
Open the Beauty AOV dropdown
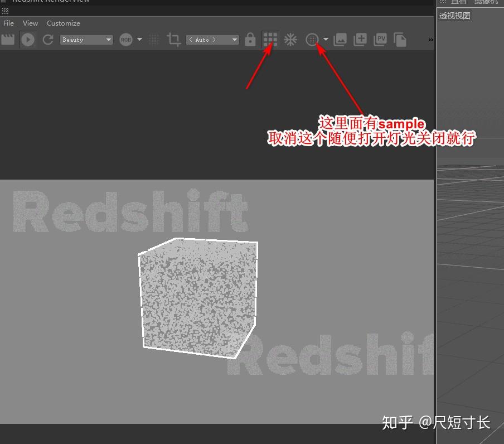[86, 40]
